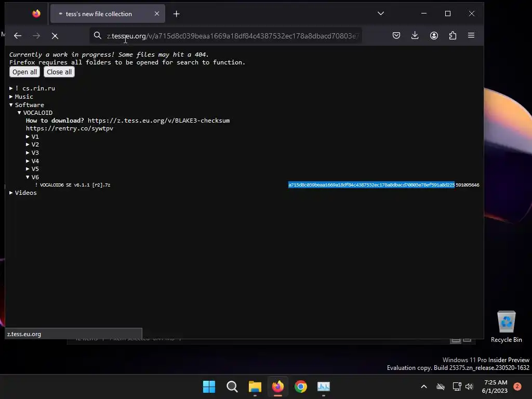Open the Firefox hamburger menu
532x399 pixels.
[471, 36]
